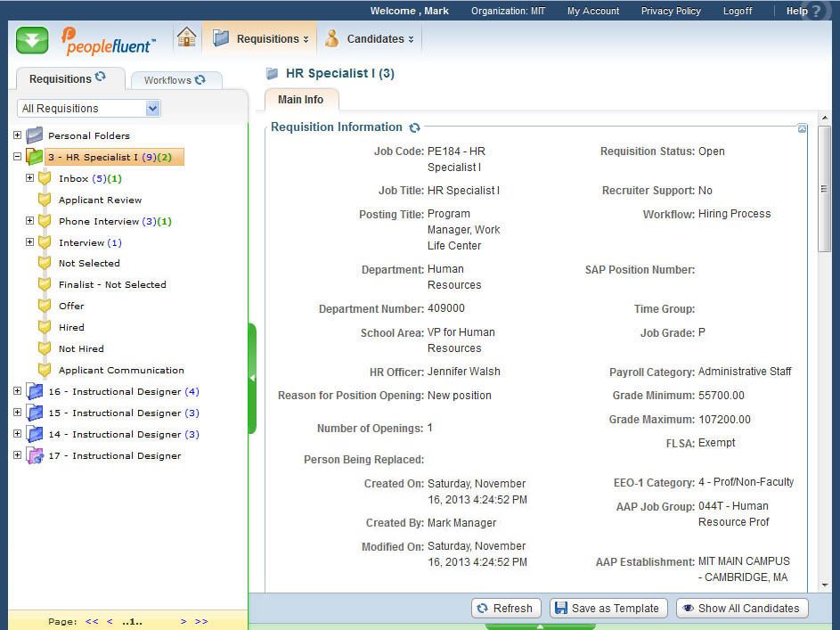
Task: Open the Offer folder
Action: [71, 306]
